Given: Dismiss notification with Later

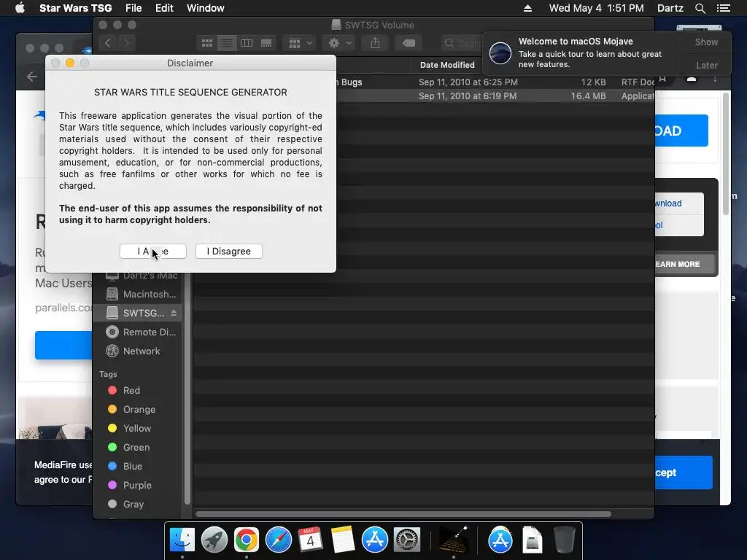Looking at the screenshot, I should pos(706,65).
